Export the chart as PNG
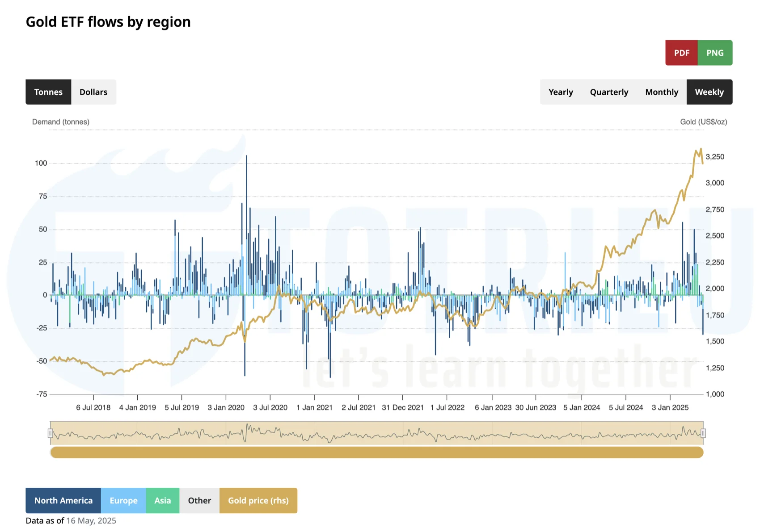The width and height of the screenshot is (760, 532). point(714,53)
